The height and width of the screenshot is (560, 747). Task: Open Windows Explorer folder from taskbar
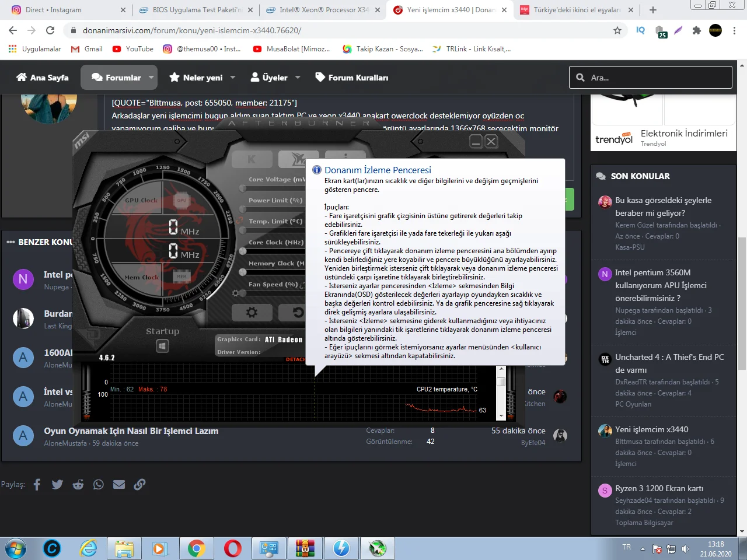(x=124, y=548)
